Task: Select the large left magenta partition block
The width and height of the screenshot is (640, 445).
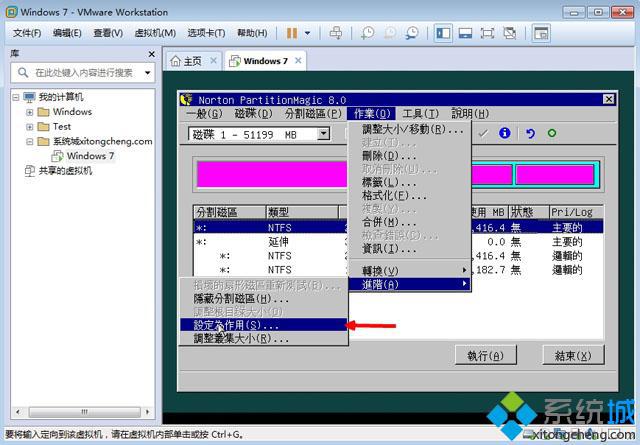Action: [272, 175]
